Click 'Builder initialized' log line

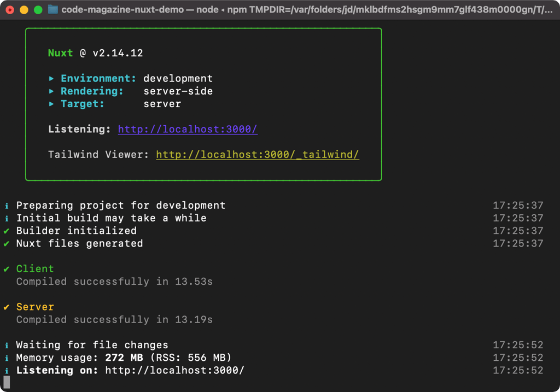pos(76,231)
